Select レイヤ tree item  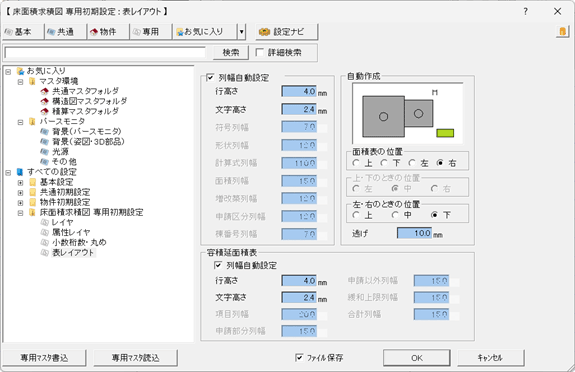coord(62,222)
